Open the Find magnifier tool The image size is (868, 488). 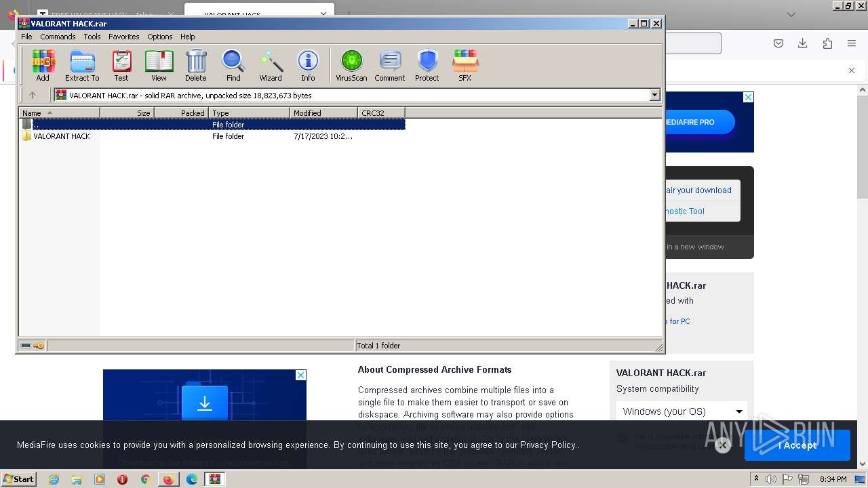click(x=233, y=66)
